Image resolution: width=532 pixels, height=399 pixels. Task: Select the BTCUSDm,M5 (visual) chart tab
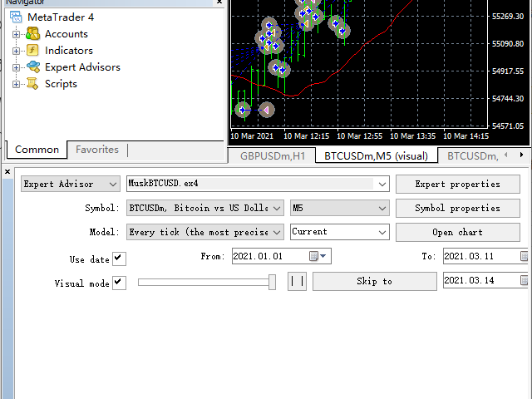(x=376, y=156)
